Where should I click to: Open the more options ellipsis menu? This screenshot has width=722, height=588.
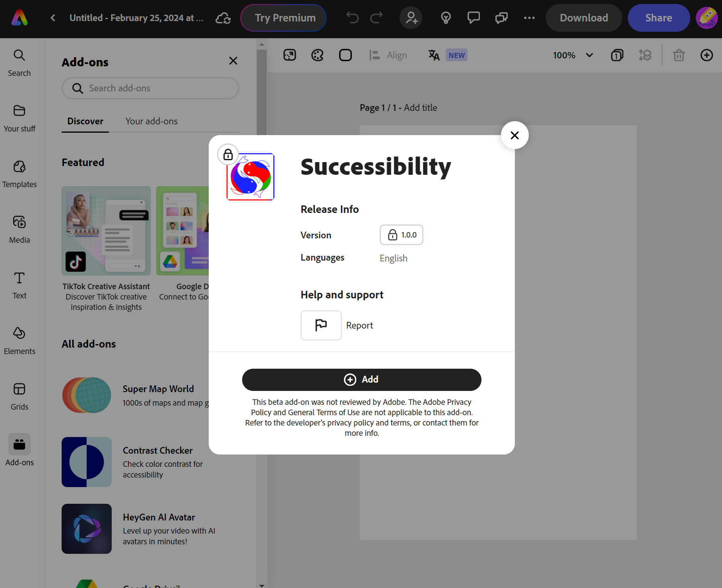529,18
